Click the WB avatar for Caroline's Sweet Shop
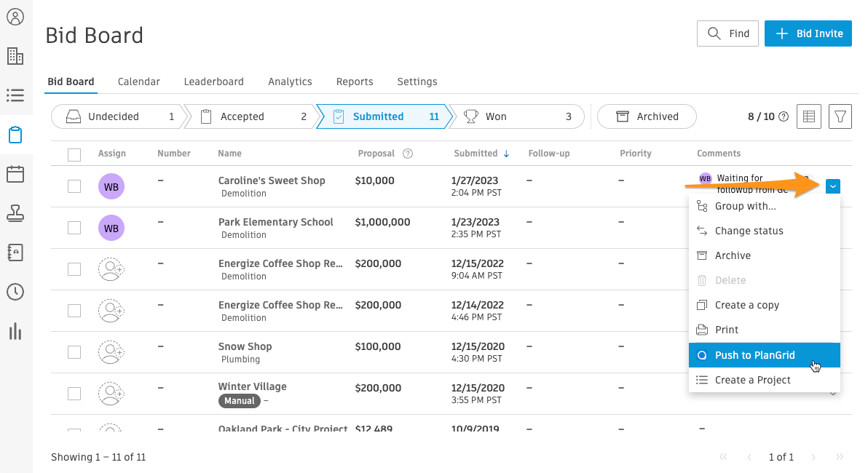This screenshot has height=473, width=868. click(111, 187)
